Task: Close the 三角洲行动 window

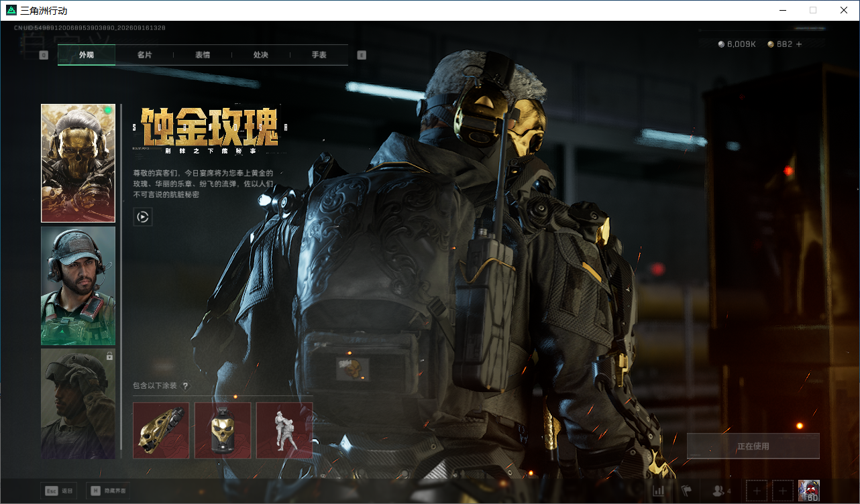Action: [844, 10]
